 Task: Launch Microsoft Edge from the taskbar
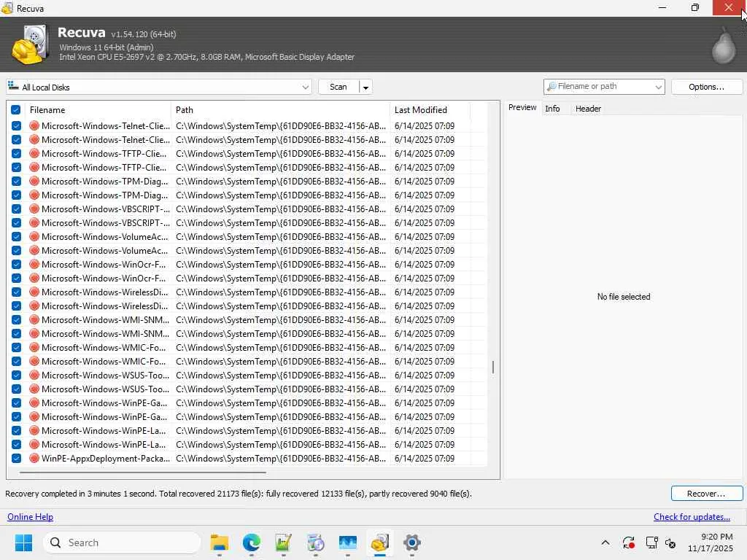pos(251,542)
